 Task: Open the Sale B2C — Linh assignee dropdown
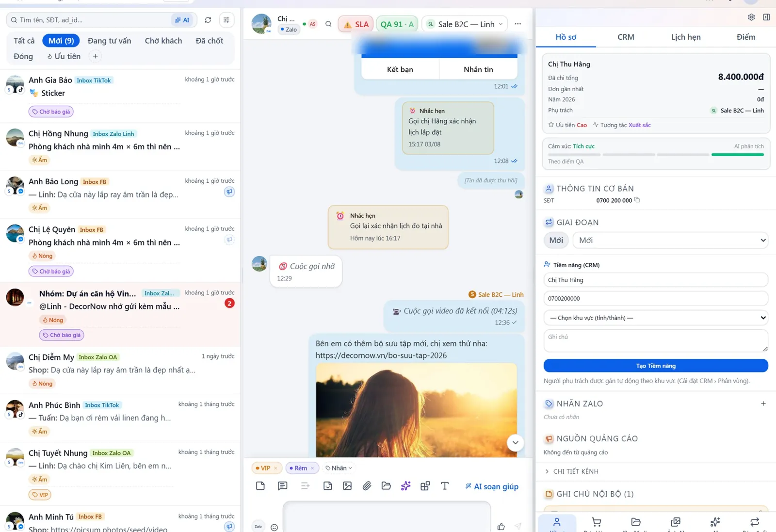pyautogui.click(x=465, y=24)
